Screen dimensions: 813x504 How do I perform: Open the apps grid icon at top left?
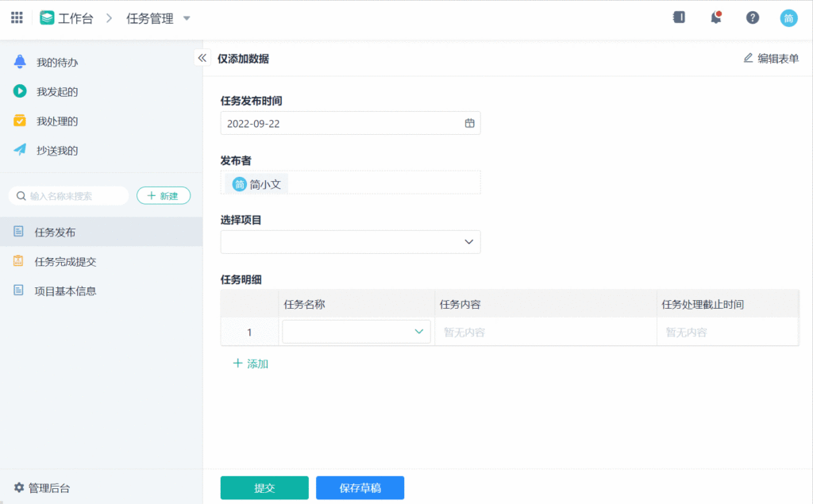[x=16, y=17]
